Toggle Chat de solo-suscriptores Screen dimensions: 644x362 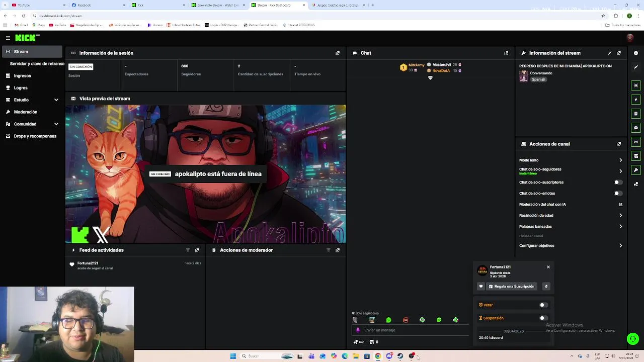[x=618, y=183]
